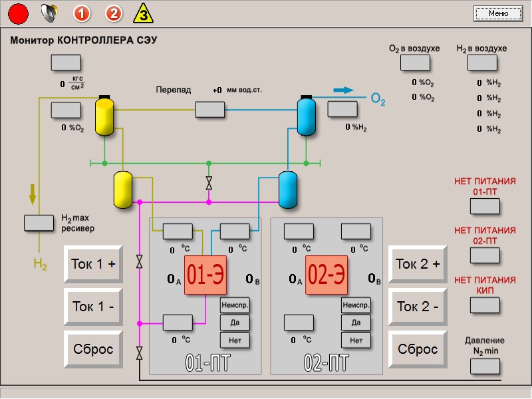This screenshot has height=399, width=532.
Task: Click the valve icon between the green and pink lines
Action: coord(209,183)
